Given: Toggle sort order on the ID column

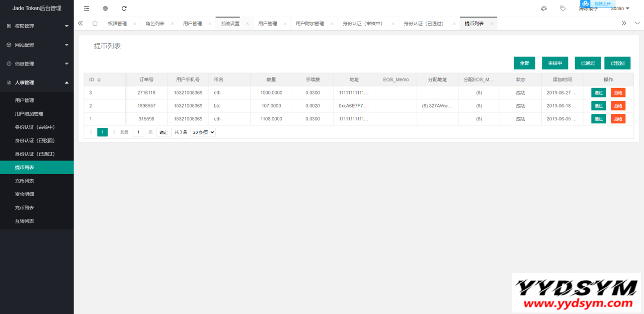Looking at the screenshot, I should click(98, 79).
